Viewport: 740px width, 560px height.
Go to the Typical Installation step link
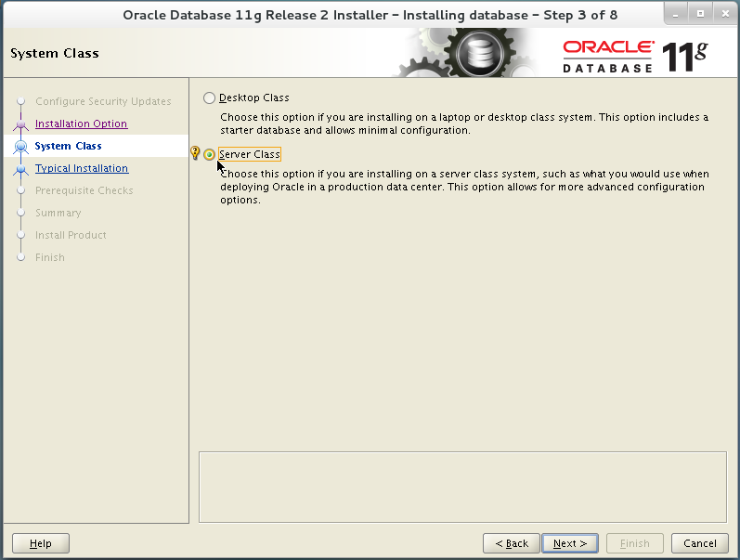tap(82, 168)
